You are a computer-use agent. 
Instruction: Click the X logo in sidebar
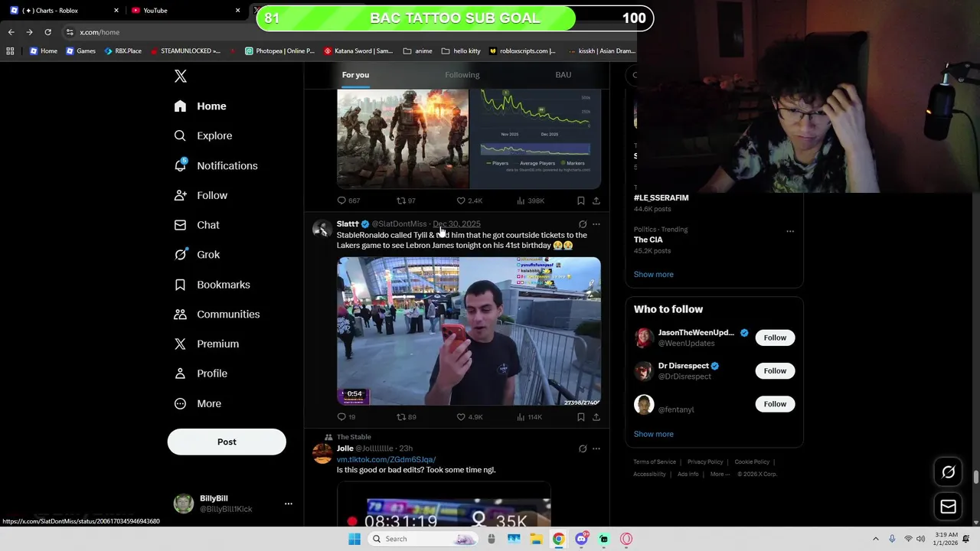click(x=181, y=76)
